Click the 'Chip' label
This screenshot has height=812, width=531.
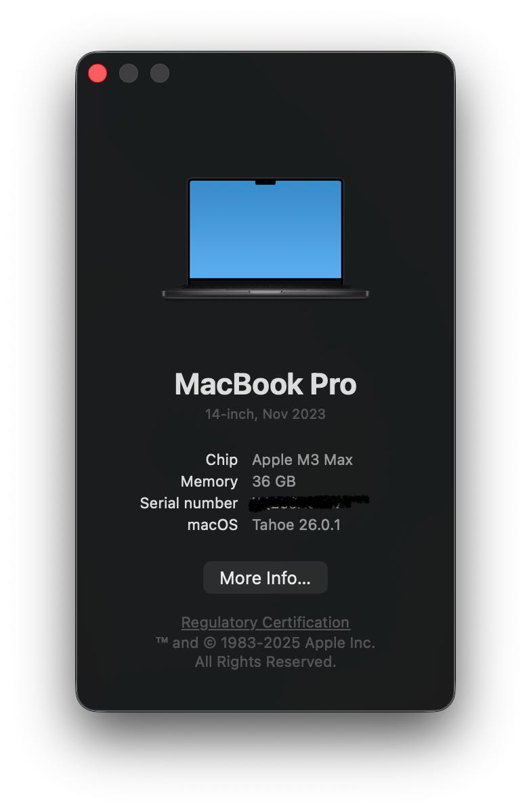221,460
